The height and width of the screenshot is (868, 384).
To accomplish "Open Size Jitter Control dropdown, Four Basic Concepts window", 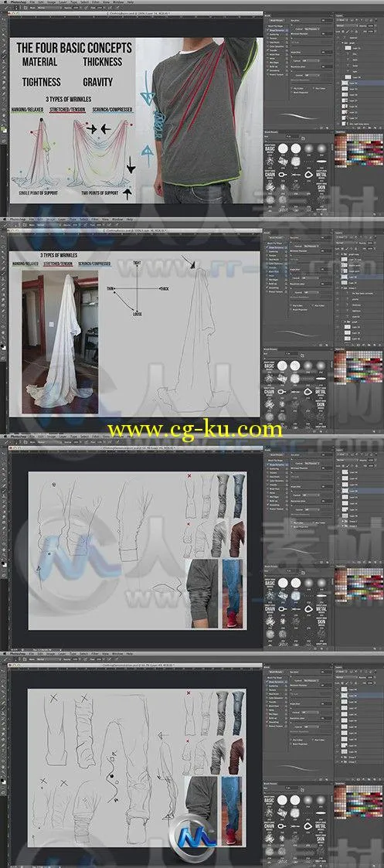I will [x=312, y=29].
